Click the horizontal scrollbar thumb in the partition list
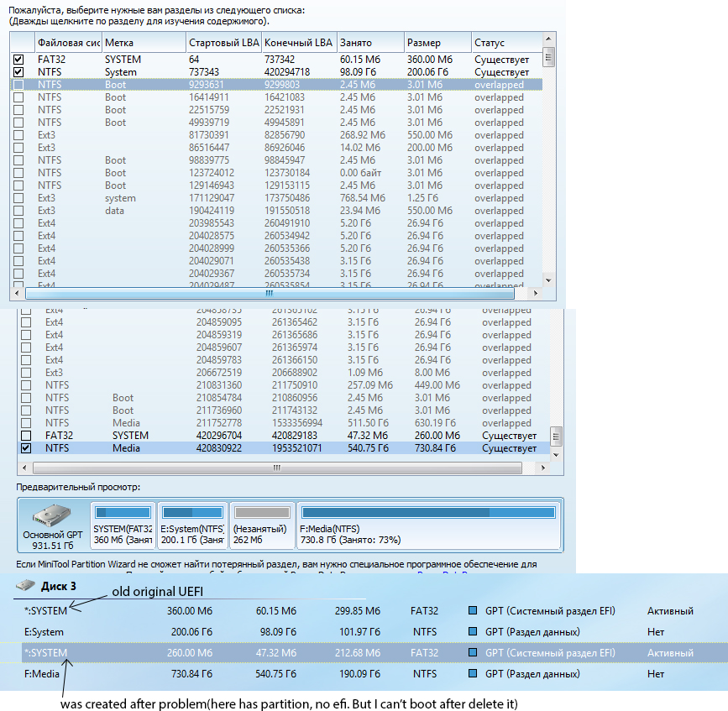This screenshot has width=728, height=711. [x=269, y=294]
